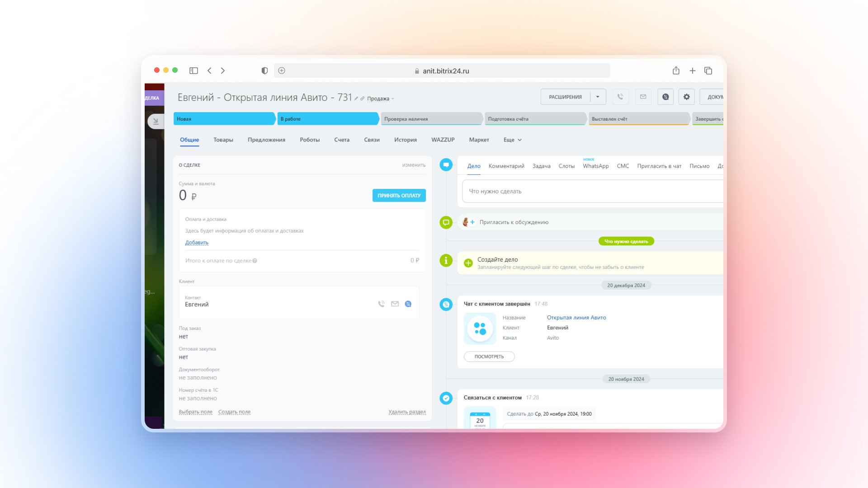Image resolution: width=868 pixels, height=488 pixels.
Task: Click the Добавить link under payment
Action: click(x=197, y=243)
